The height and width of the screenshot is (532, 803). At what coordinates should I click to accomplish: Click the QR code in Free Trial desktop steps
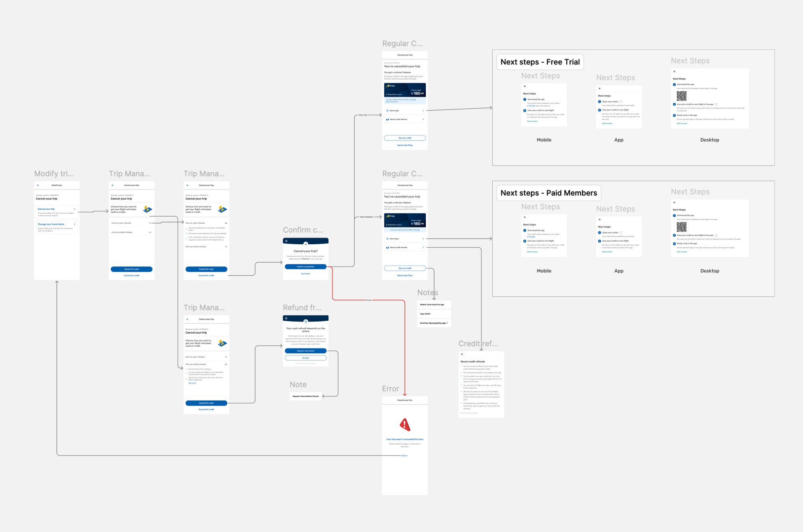click(681, 96)
